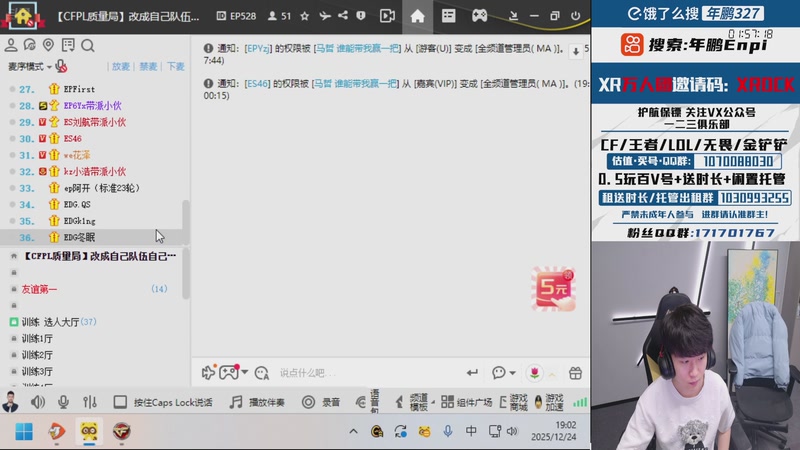This screenshot has height=450, width=800.
Task: Click the send enter arrow icon
Action: pyautogui.click(x=472, y=373)
